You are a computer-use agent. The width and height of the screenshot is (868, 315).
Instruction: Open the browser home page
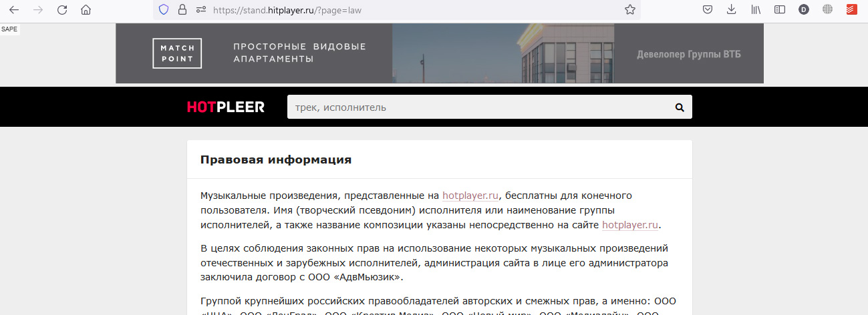click(x=86, y=10)
